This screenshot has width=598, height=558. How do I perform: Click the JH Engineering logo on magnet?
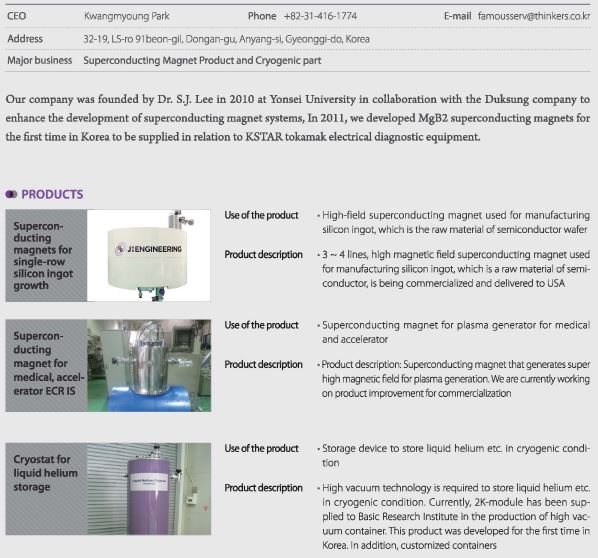click(149, 249)
